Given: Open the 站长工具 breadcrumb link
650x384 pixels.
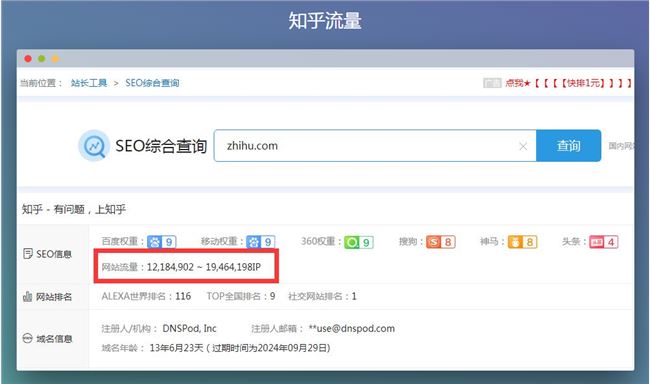Looking at the screenshot, I should point(89,83).
